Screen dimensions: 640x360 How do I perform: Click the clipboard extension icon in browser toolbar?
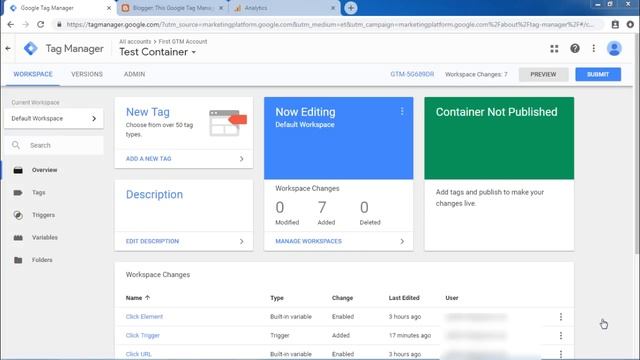click(615, 24)
